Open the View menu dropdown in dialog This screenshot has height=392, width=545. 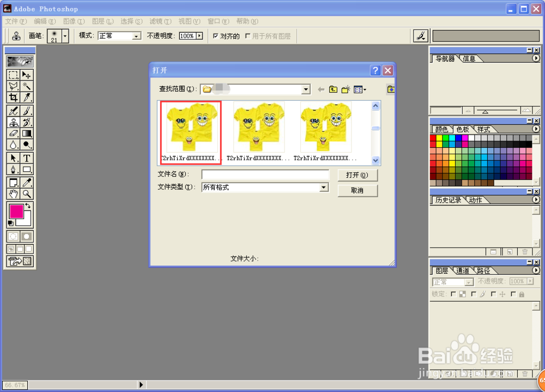360,89
